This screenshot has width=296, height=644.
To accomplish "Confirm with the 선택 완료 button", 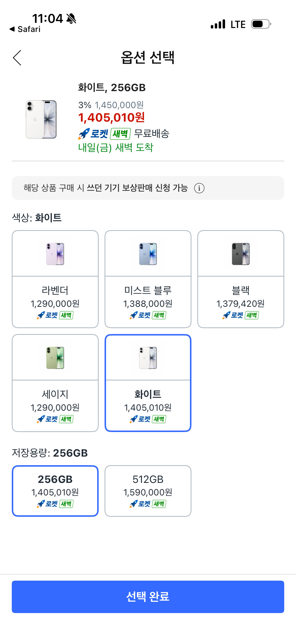I will [x=148, y=597].
